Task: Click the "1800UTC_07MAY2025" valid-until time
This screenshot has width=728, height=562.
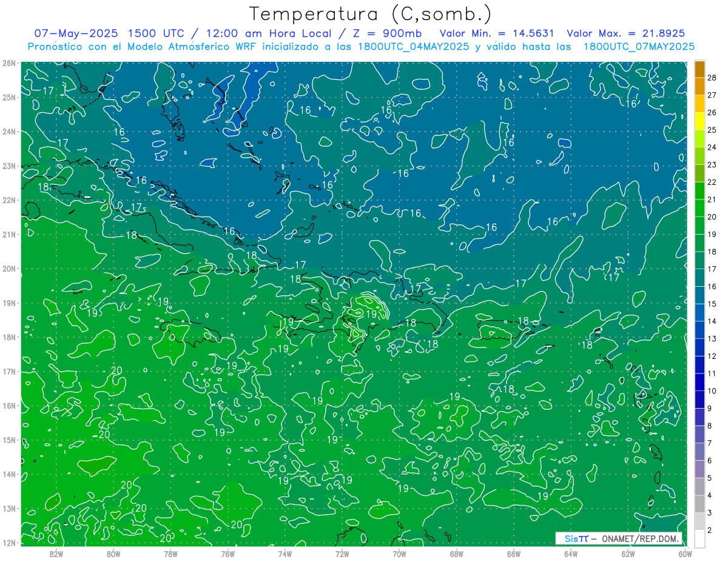Action: 639,46
